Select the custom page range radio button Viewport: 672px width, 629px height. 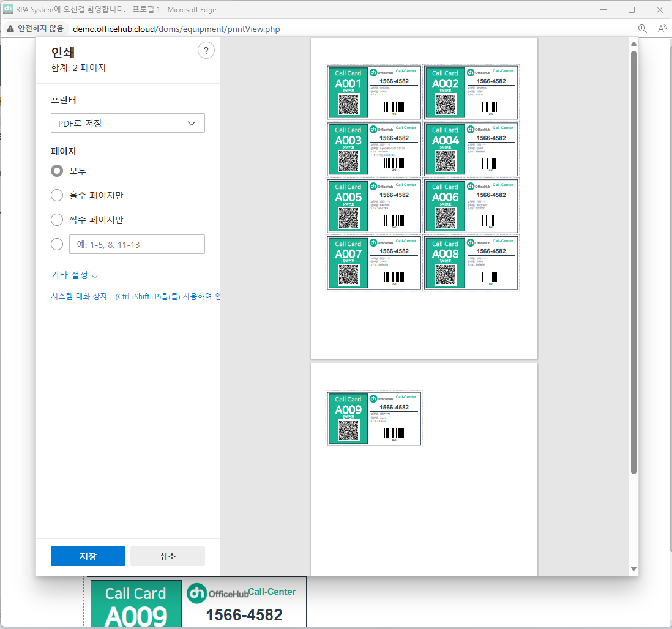click(x=57, y=244)
